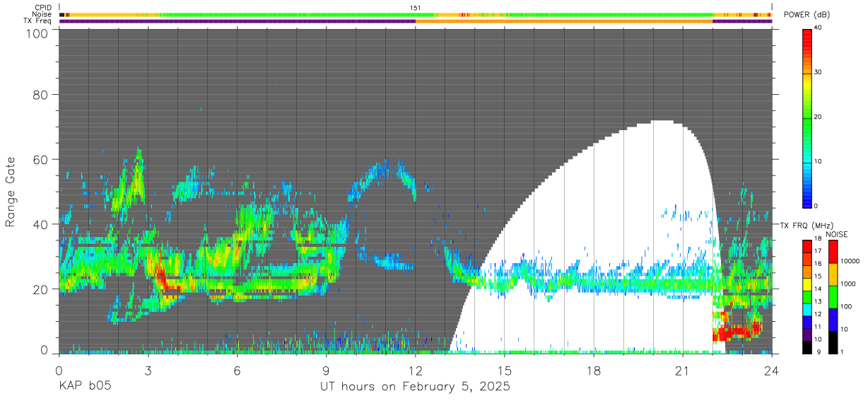Click the KAP b05 radar beam label

click(x=84, y=387)
